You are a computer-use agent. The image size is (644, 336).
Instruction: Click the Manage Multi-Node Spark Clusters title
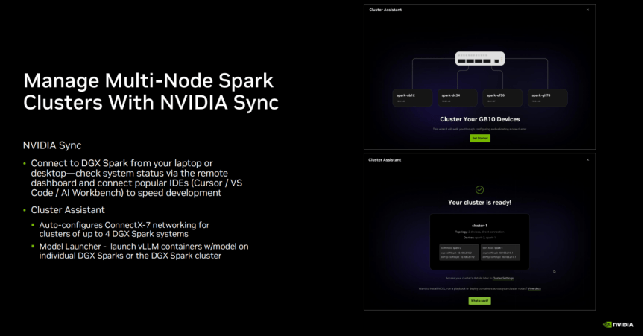(151, 92)
